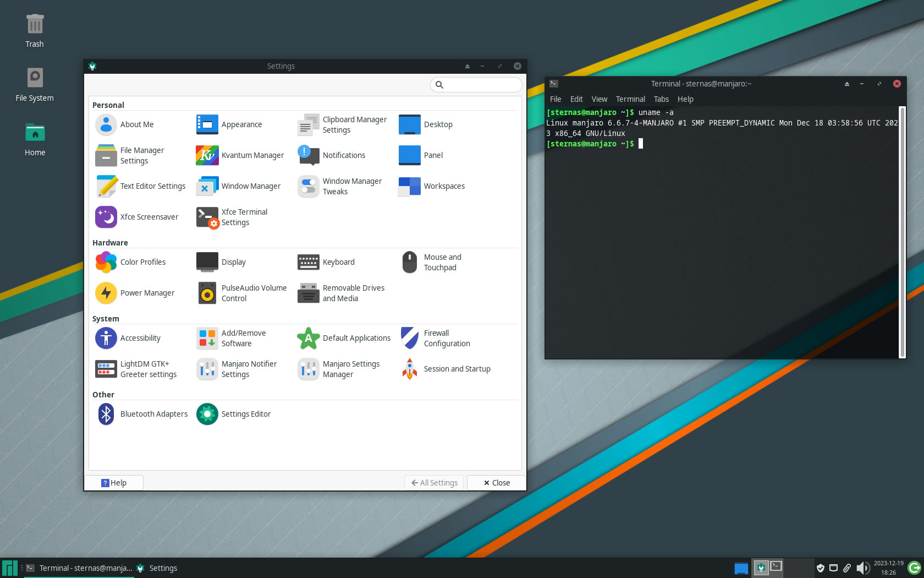Click the Close button in Settings
The height and width of the screenshot is (578, 924).
pyautogui.click(x=497, y=483)
